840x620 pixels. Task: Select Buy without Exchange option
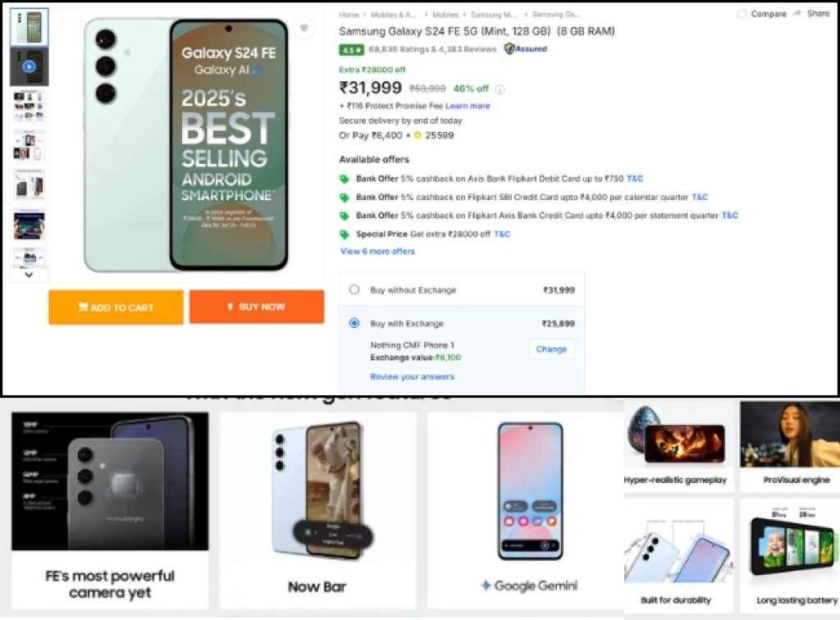(x=354, y=289)
